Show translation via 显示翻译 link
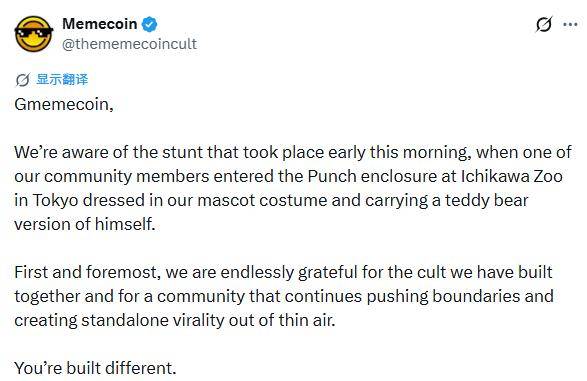 tap(62, 80)
